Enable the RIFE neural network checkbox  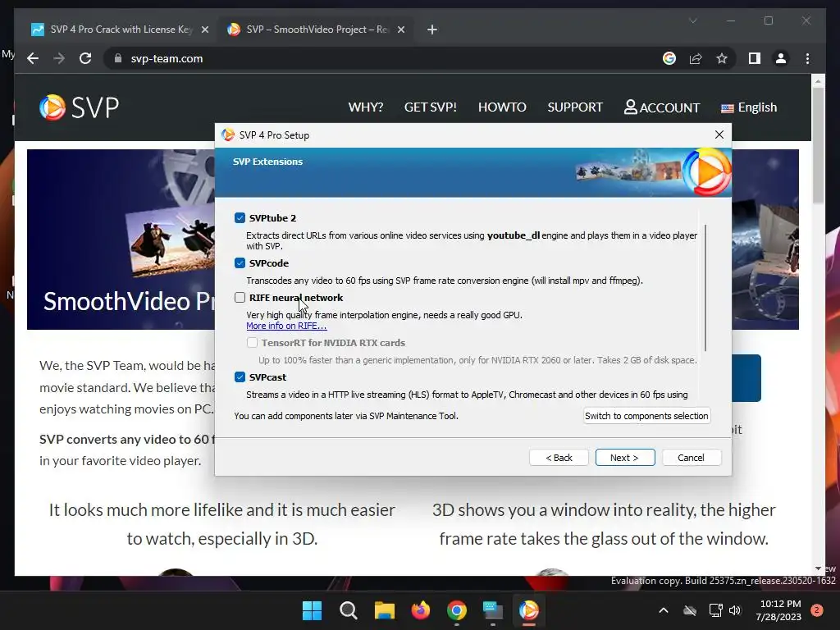pos(240,297)
